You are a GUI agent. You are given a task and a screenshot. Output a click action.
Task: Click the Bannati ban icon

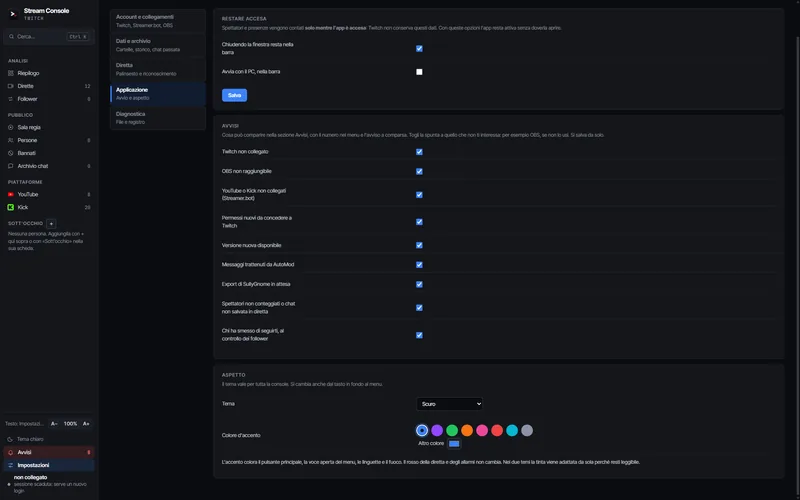click(11, 153)
